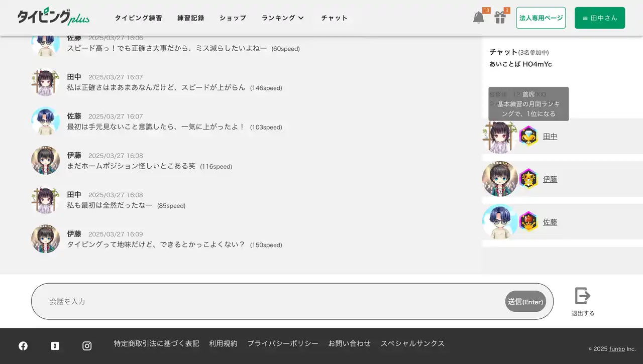Click 伊藤's rank badge in participant list
Viewport: 643px width, 364px height.
pyautogui.click(x=528, y=179)
